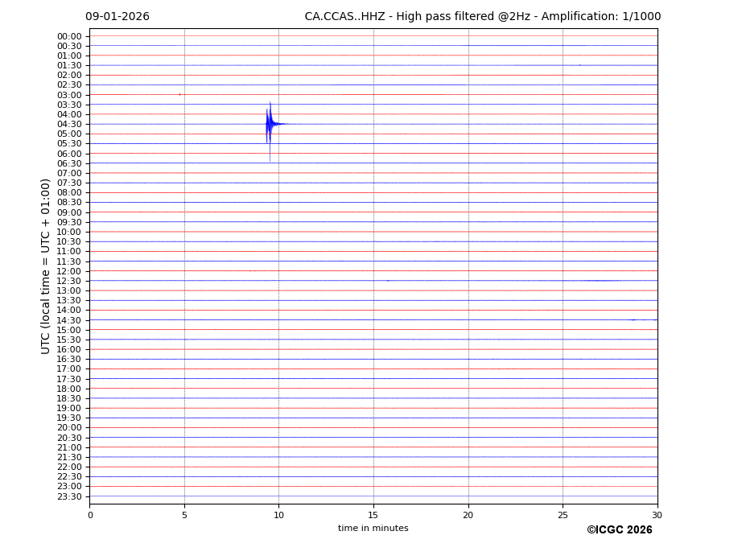Click the 15 tick on the minutes axis
Image resolution: width=746 pixels, height=560 pixels.
pos(373,514)
